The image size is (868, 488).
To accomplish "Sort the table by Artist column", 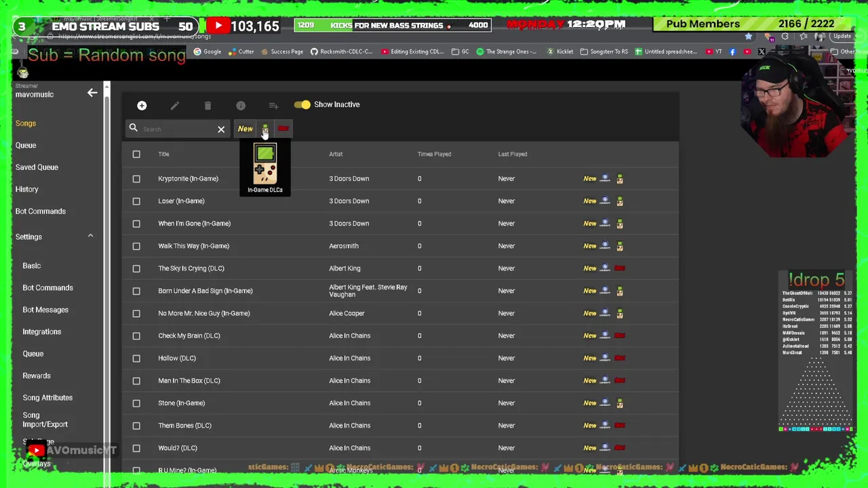I will click(x=336, y=154).
